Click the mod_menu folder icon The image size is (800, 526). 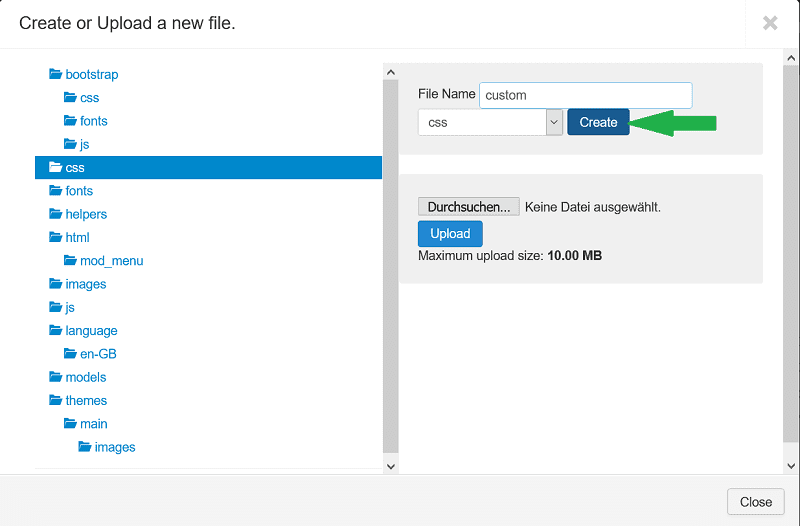70,261
